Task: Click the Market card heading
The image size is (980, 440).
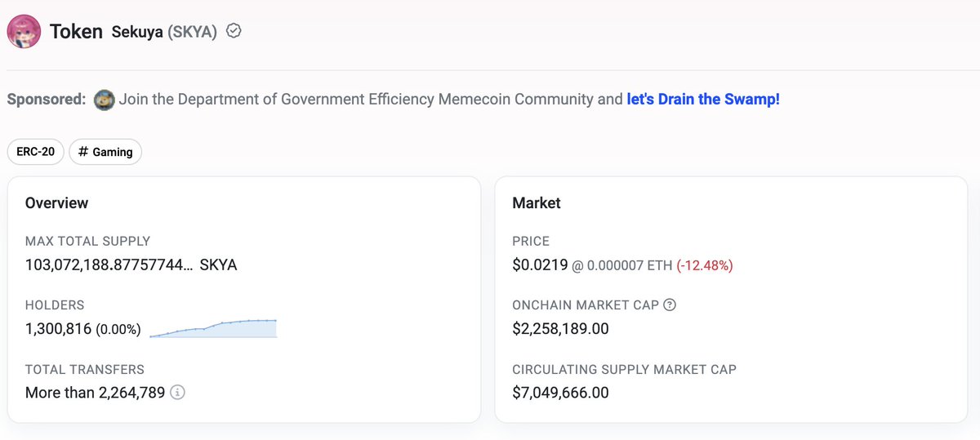Action: (537, 202)
